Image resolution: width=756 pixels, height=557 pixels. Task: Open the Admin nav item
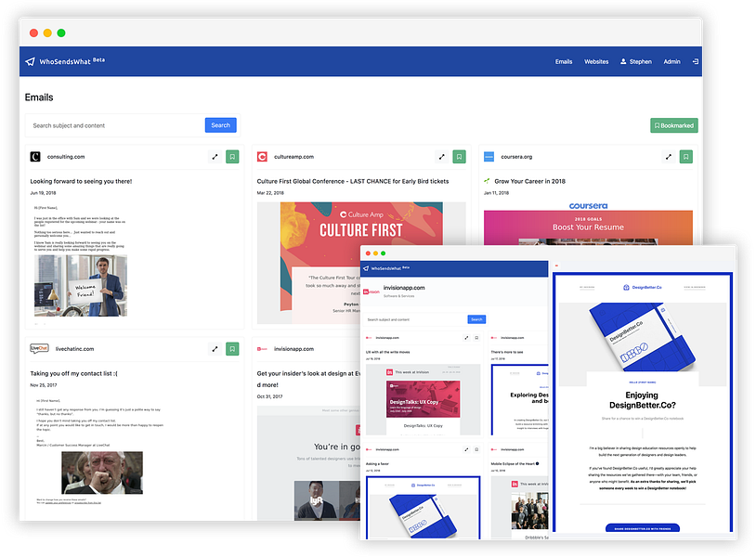tap(671, 61)
